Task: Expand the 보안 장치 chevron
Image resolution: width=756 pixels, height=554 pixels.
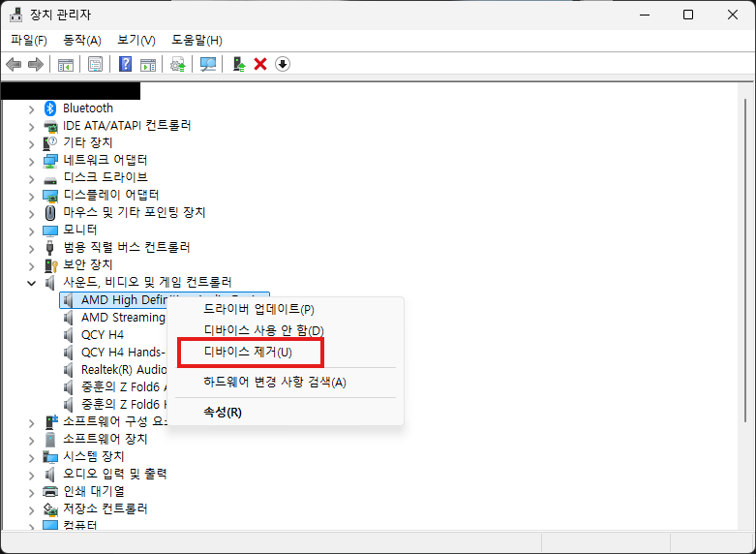Action: [x=31, y=266]
